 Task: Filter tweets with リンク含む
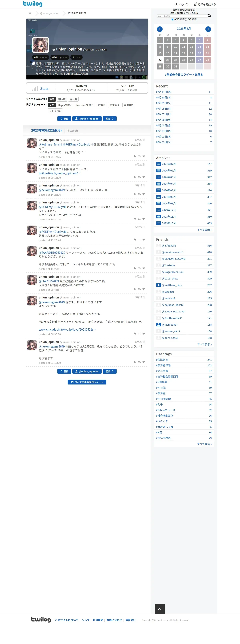coord(55,111)
